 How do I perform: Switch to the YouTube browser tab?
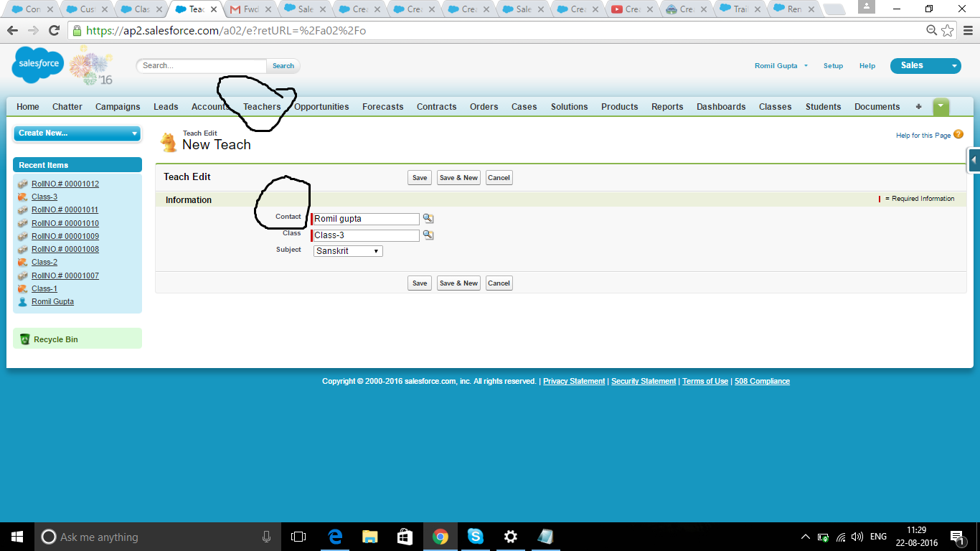click(x=631, y=9)
